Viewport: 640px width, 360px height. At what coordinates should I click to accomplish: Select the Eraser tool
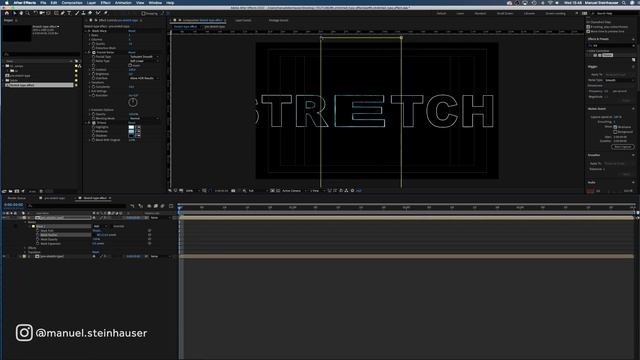(90, 13)
